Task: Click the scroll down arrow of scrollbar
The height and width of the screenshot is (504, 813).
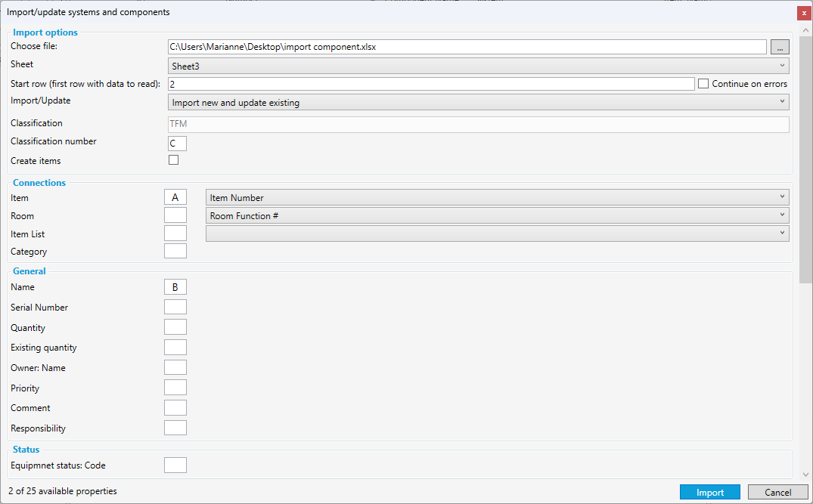Action: [x=805, y=475]
